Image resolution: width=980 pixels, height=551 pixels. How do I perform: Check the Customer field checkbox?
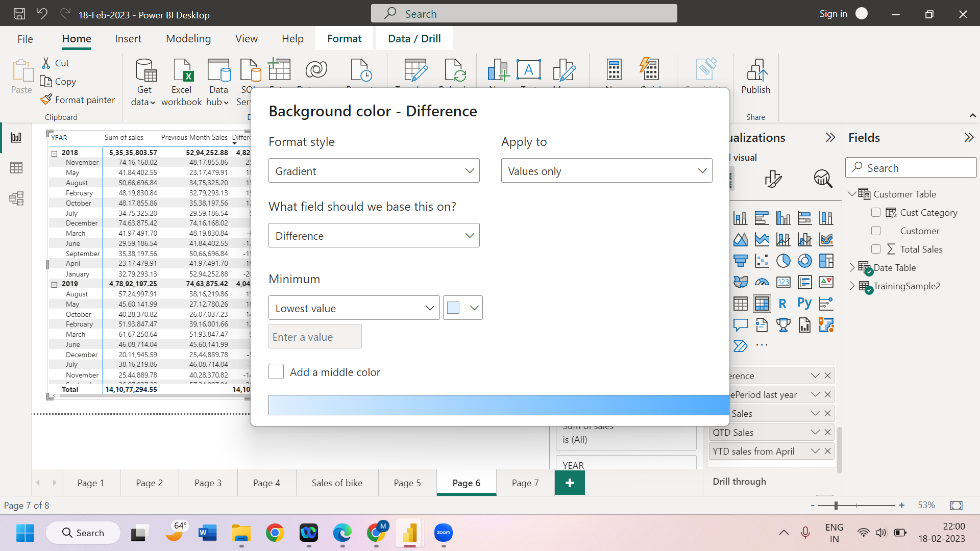(x=876, y=231)
